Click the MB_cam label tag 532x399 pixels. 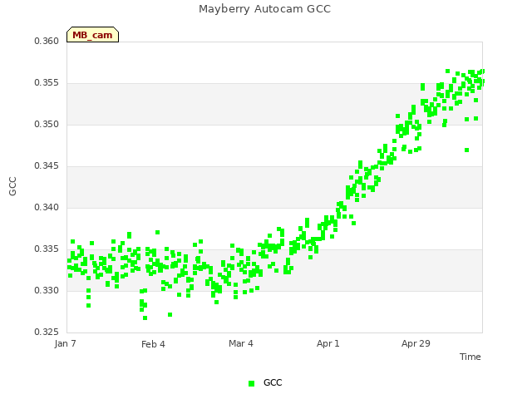point(92,35)
